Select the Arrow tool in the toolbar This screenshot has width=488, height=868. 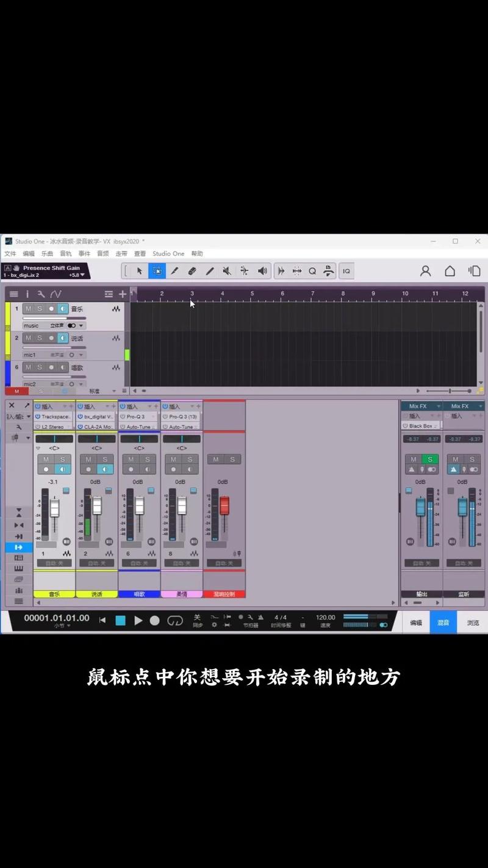pyautogui.click(x=139, y=271)
